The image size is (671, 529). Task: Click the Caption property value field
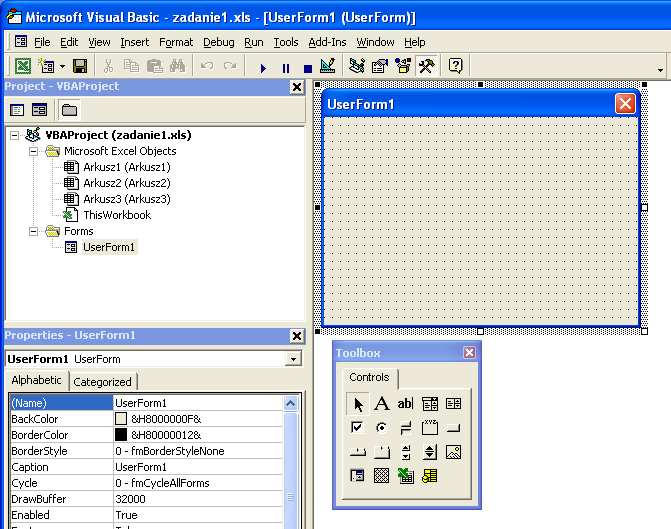(x=198, y=467)
